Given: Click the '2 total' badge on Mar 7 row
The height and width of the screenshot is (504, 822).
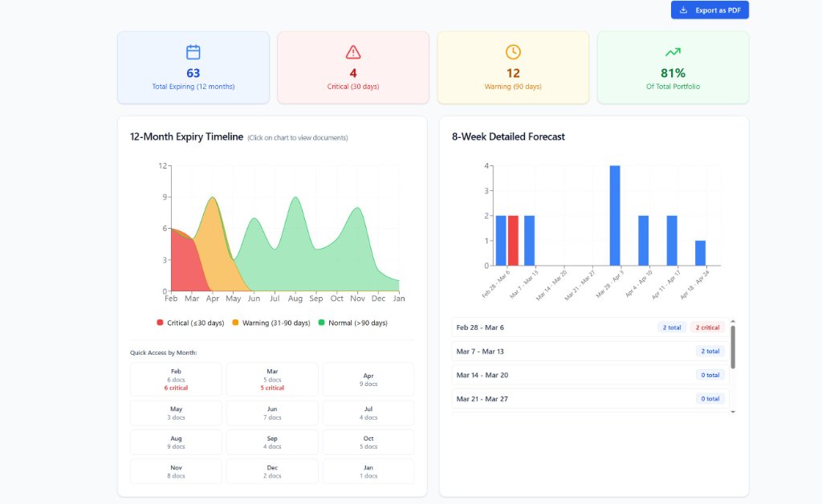Looking at the screenshot, I should [x=710, y=351].
